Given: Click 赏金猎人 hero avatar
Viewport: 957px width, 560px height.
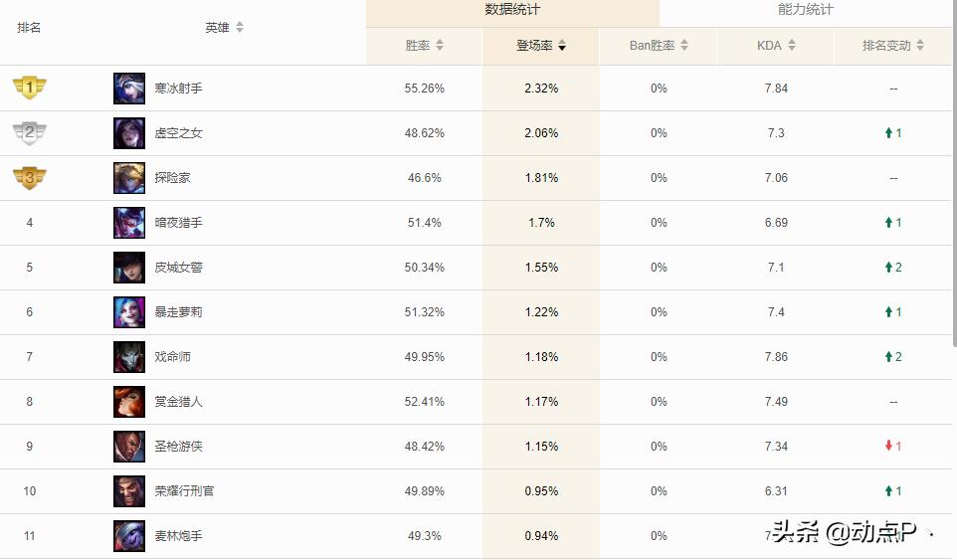Looking at the screenshot, I should 129,402.
